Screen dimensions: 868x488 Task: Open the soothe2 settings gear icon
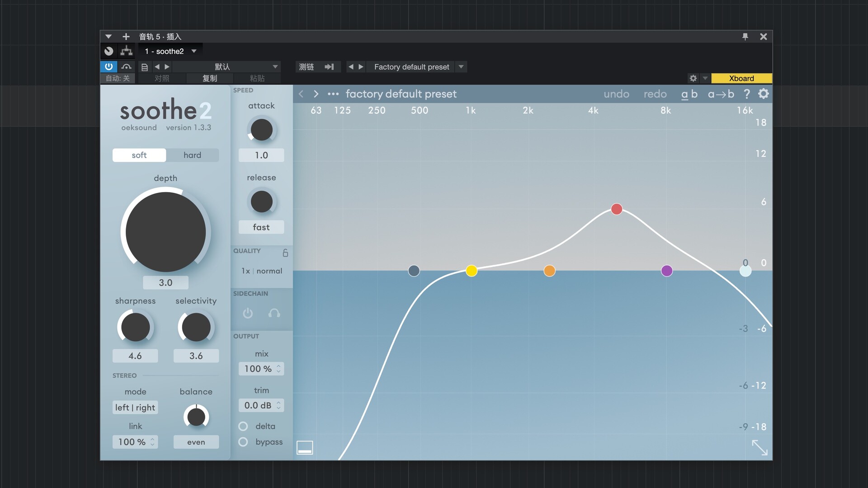pyautogui.click(x=763, y=94)
